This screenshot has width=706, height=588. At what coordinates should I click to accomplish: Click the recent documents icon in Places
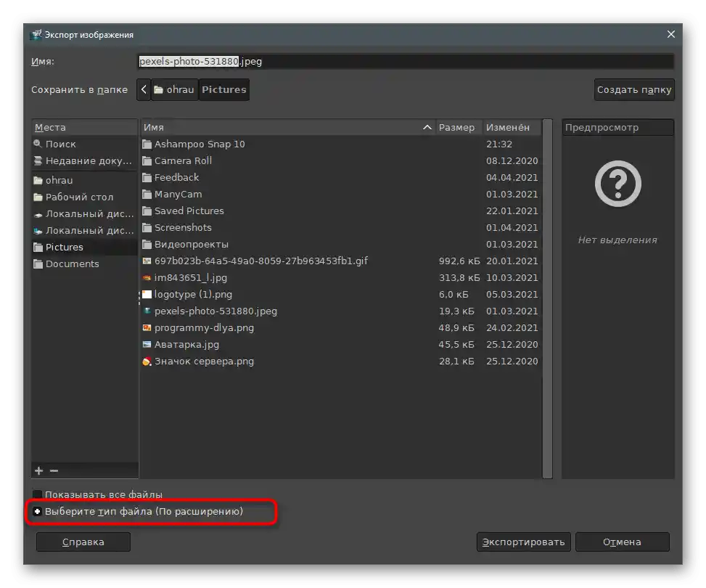point(38,161)
